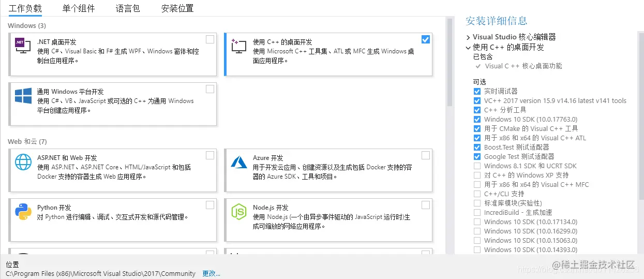Uncheck the 使用 C++ 的桌面开发 workload checkbox
Viewport: 644px width, 279px height.
coord(425,39)
